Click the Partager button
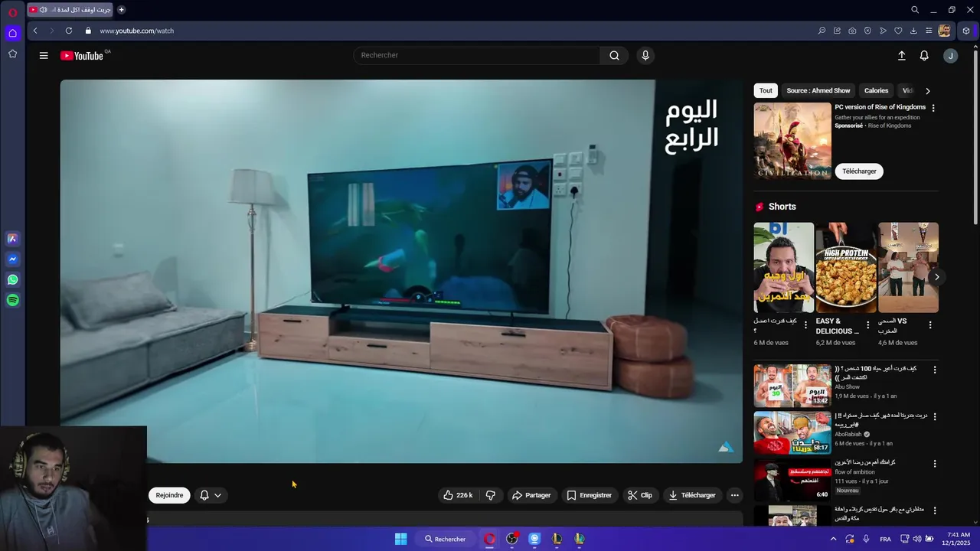 [531, 495]
